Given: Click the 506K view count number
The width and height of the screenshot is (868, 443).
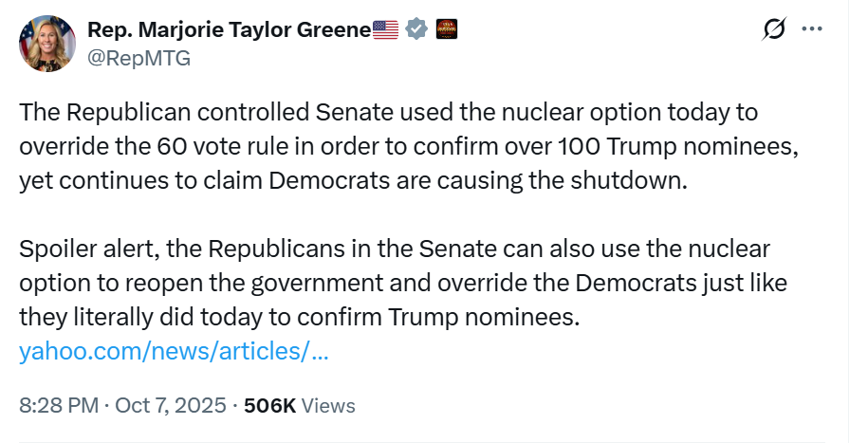Looking at the screenshot, I should coord(269,405).
